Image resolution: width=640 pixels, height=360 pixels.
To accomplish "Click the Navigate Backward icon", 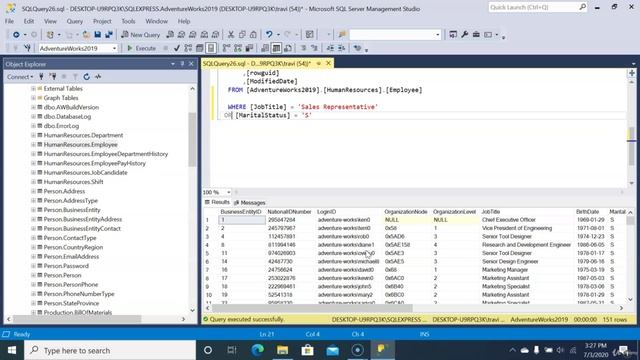I will (16, 35).
